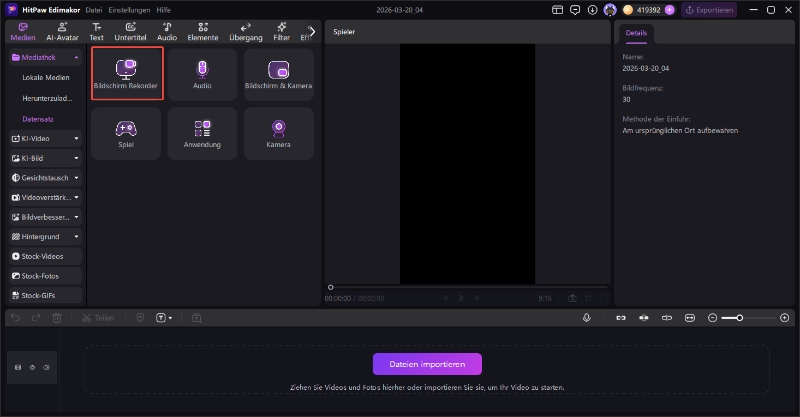Switch to the Übergang tab
Image resolution: width=800 pixels, height=417 pixels.
click(x=246, y=31)
